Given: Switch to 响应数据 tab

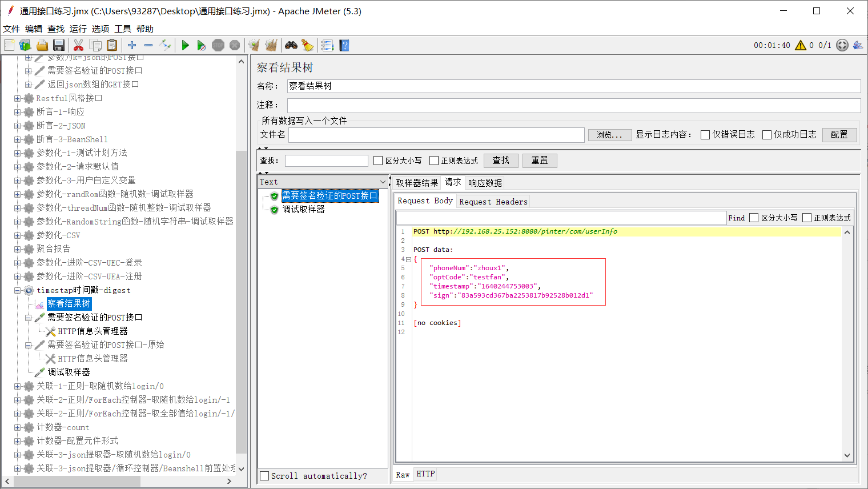Looking at the screenshot, I should click(x=485, y=183).
